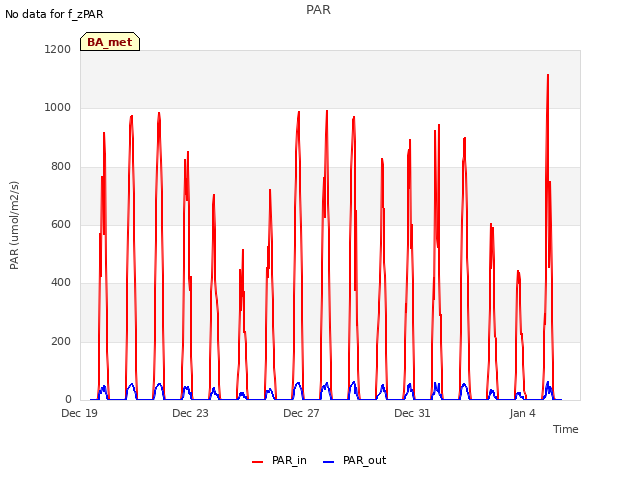640x480 pixels.
Task: Toggle the PAR_in legend entry
Action: click(279, 461)
